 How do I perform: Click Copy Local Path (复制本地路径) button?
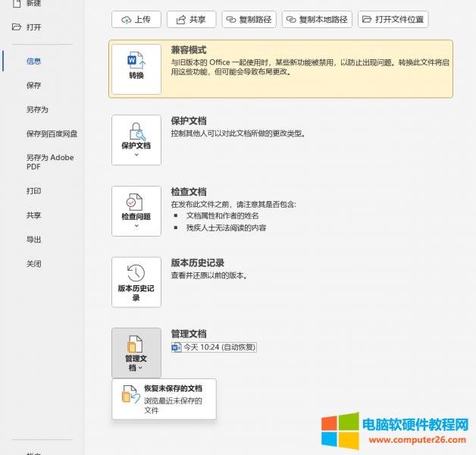click(317, 19)
